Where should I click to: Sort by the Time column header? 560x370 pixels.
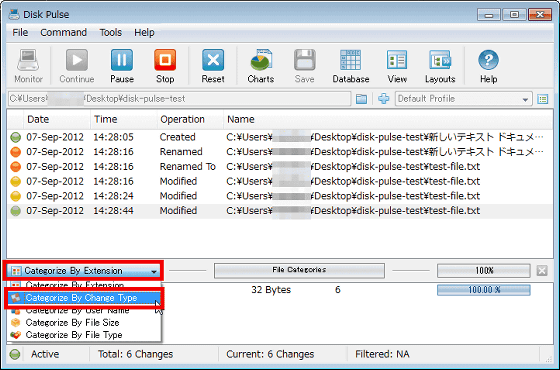click(124, 119)
